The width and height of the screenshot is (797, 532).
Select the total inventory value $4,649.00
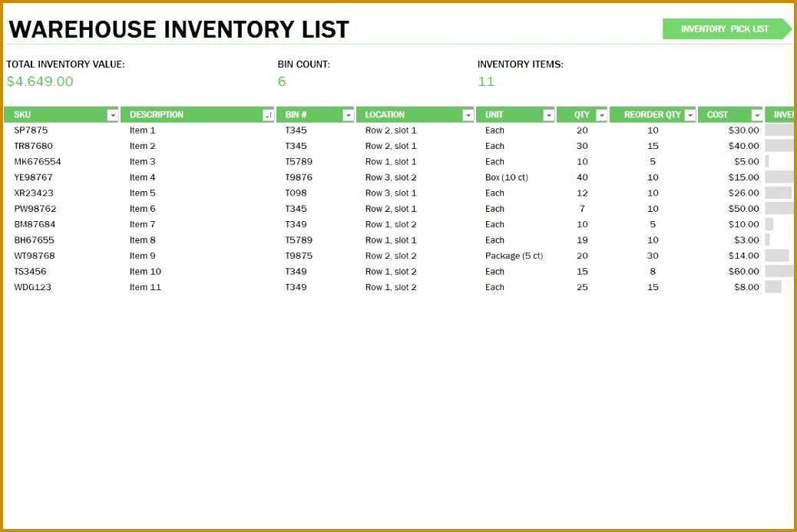[40, 81]
